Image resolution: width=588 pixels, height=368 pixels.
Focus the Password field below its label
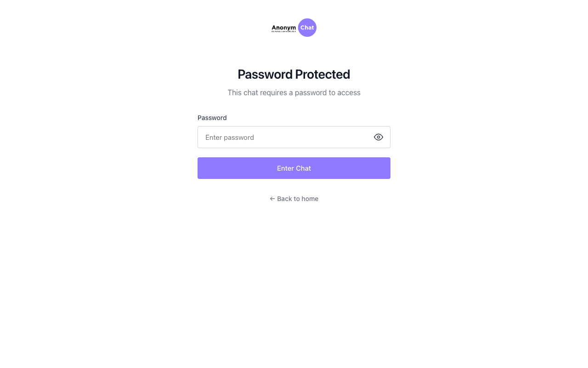[285, 137]
